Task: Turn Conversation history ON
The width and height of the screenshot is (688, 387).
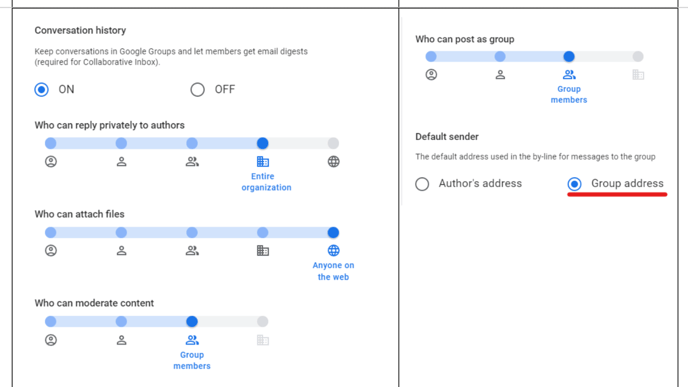Action: click(x=42, y=90)
